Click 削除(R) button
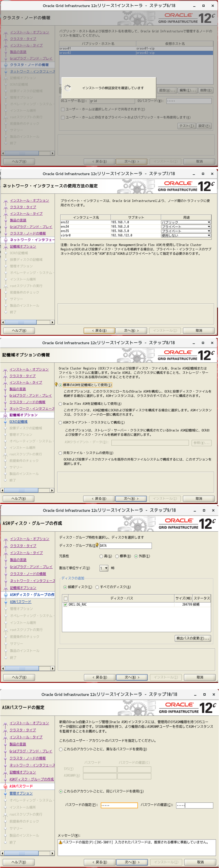 coord(205,90)
